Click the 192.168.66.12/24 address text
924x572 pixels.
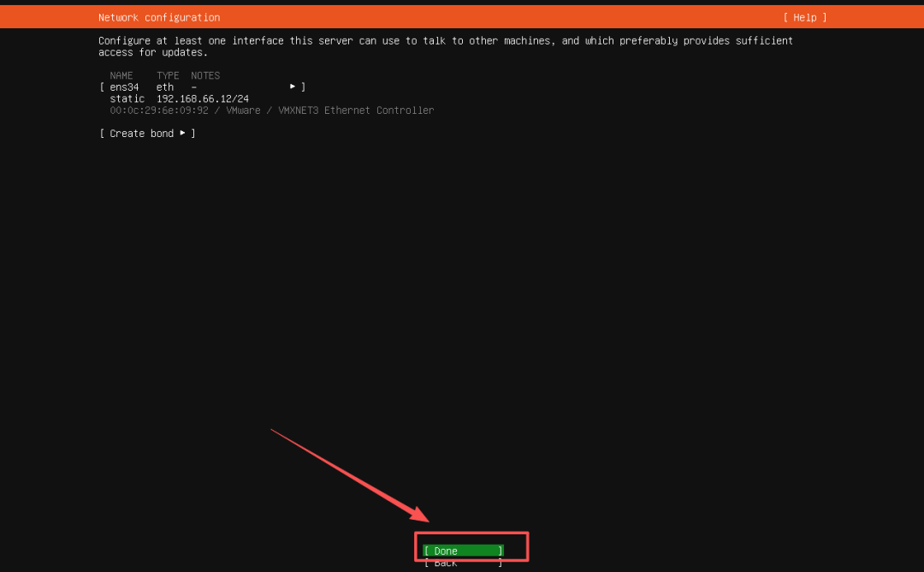click(x=202, y=99)
